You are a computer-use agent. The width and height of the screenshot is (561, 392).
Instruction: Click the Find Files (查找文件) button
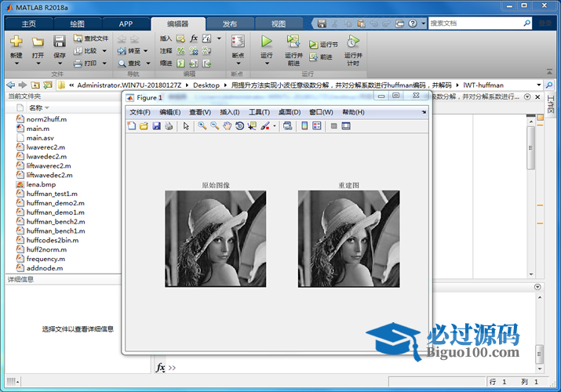tap(91, 38)
